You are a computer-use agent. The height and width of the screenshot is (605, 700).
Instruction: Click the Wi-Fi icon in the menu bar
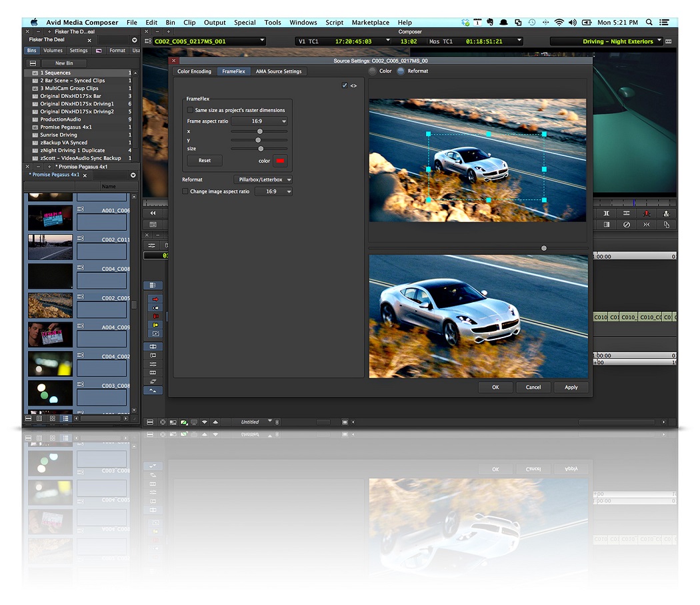[559, 22]
